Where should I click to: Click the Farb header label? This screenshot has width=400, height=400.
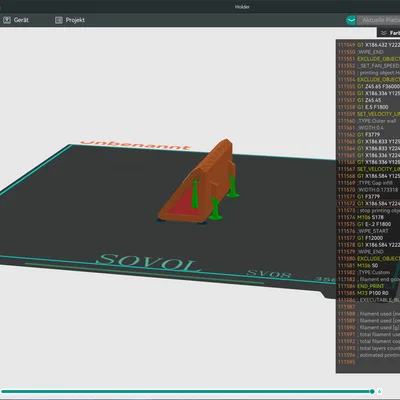(395, 33)
